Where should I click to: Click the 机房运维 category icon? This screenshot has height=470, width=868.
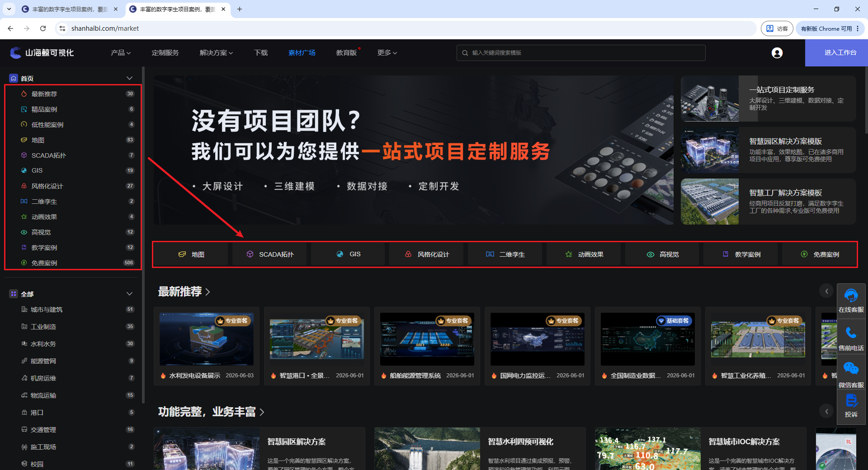point(24,378)
